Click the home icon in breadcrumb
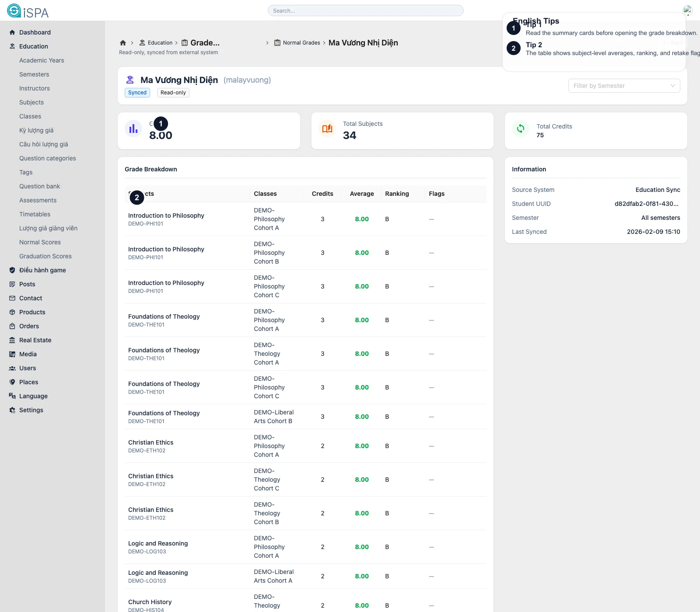The width and height of the screenshot is (700, 612). [123, 43]
